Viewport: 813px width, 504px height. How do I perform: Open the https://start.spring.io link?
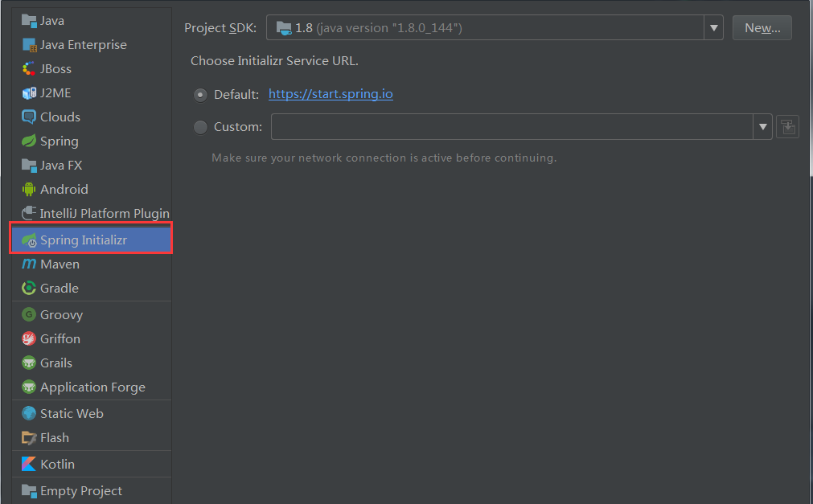[331, 94]
